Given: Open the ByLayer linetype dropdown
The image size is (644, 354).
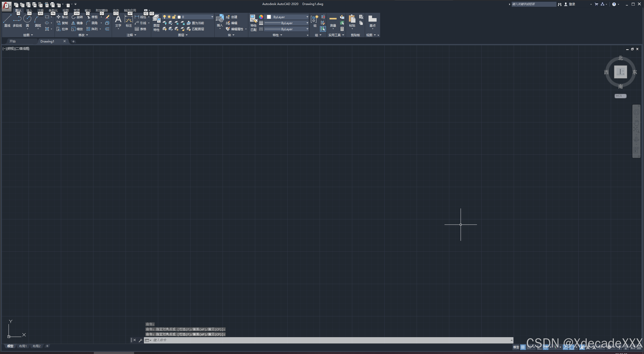Looking at the screenshot, I should (307, 29).
